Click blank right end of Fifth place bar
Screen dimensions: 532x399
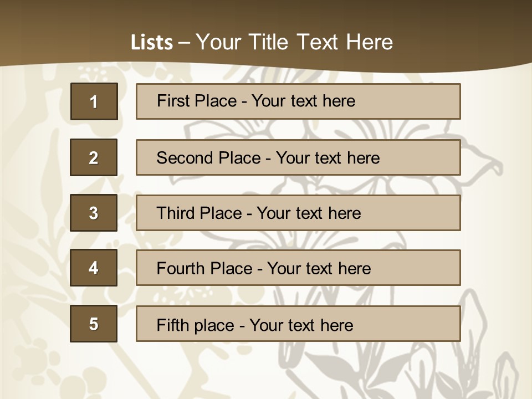(x=421, y=324)
